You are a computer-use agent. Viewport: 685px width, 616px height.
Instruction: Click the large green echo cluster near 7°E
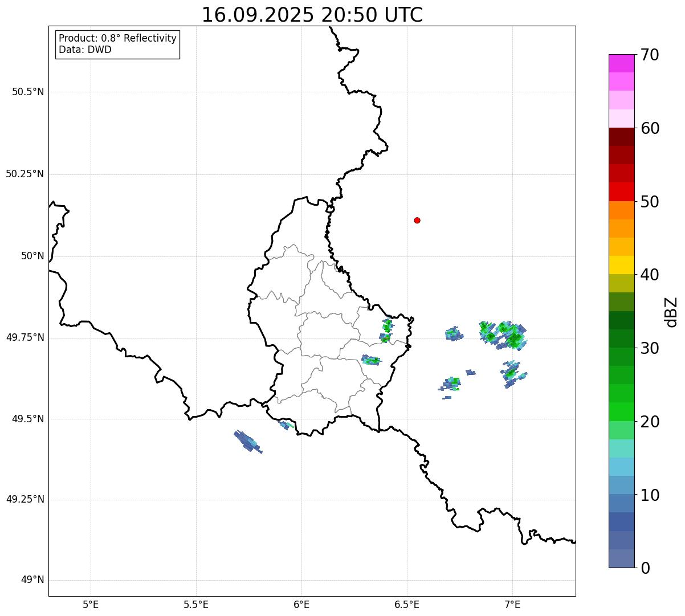(x=504, y=335)
